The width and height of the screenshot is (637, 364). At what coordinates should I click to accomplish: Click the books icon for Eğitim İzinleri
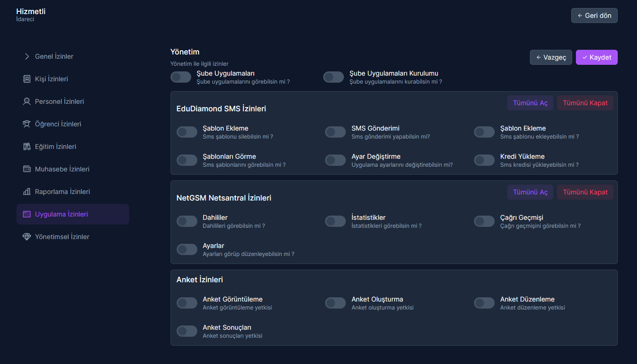point(27,147)
